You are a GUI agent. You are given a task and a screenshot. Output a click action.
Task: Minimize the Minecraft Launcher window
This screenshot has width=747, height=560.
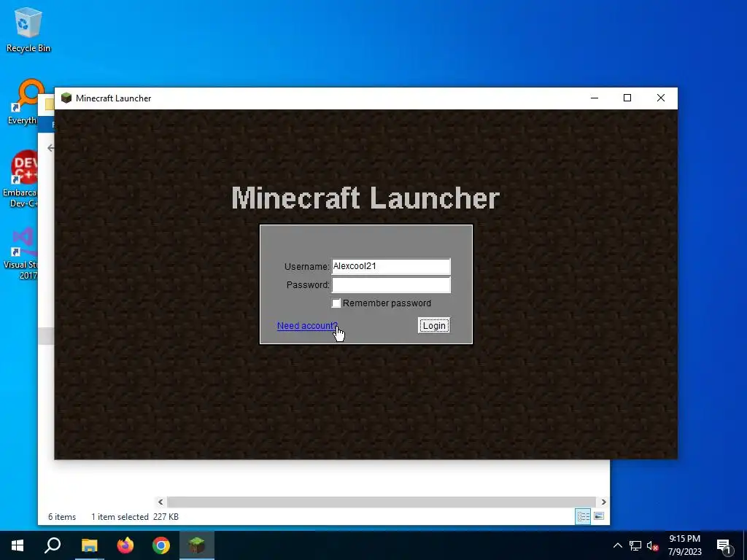[594, 98]
